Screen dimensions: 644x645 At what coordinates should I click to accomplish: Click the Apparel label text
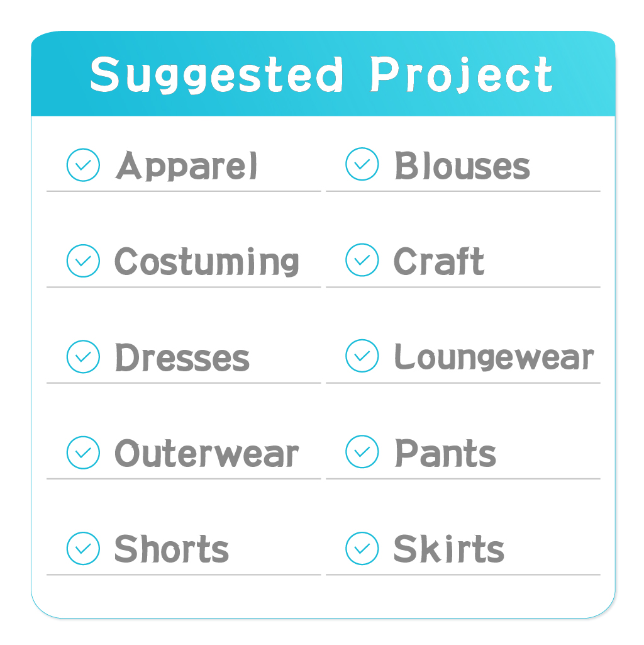point(186,166)
